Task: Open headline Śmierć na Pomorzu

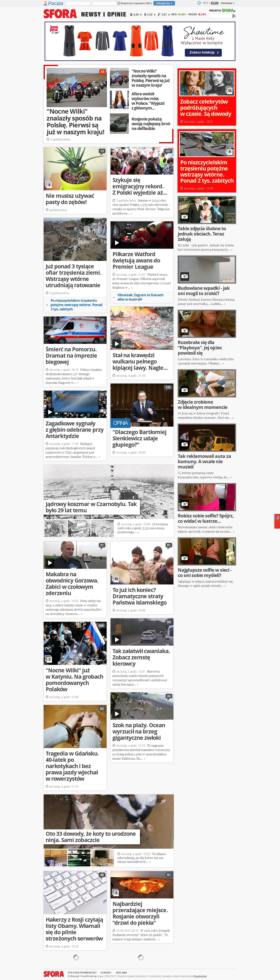Action: [72, 356]
